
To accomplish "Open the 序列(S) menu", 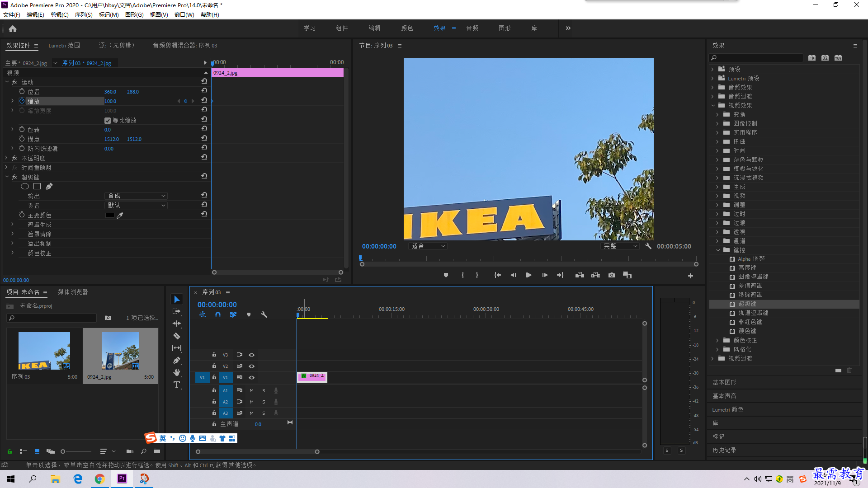I will point(84,15).
